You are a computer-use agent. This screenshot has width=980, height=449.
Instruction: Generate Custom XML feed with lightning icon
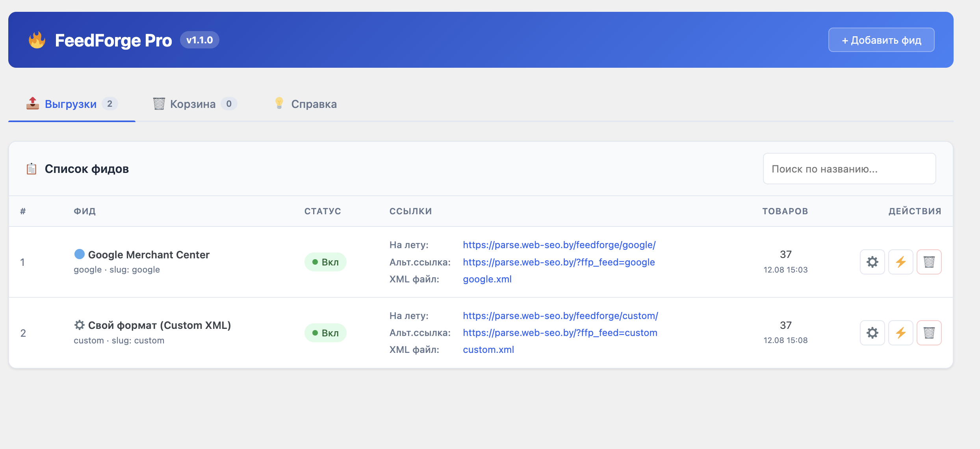pyautogui.click(x=901, y=333)
